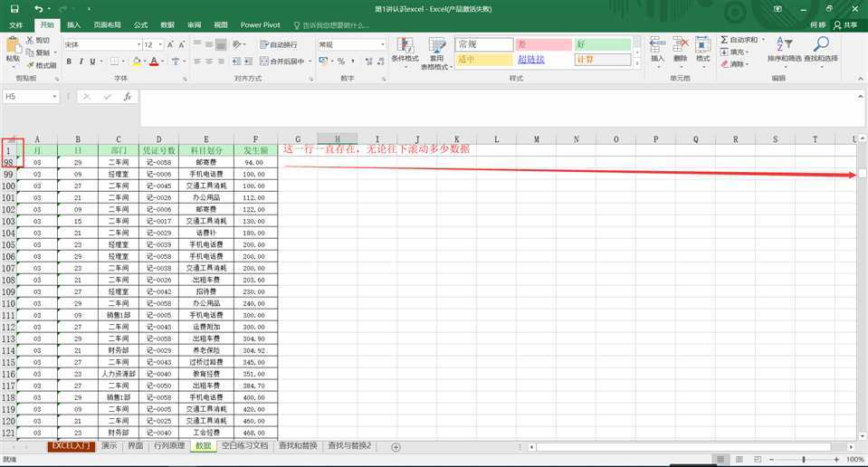Image resolution: width=868 pixels, height=467 pixels.
Task: Apply the 好 (Good) cell style
Action: [602, 44]
